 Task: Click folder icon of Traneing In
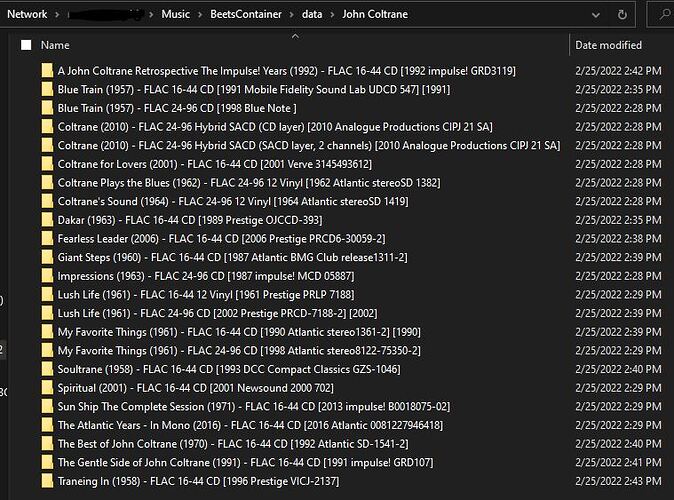[47, 481]
